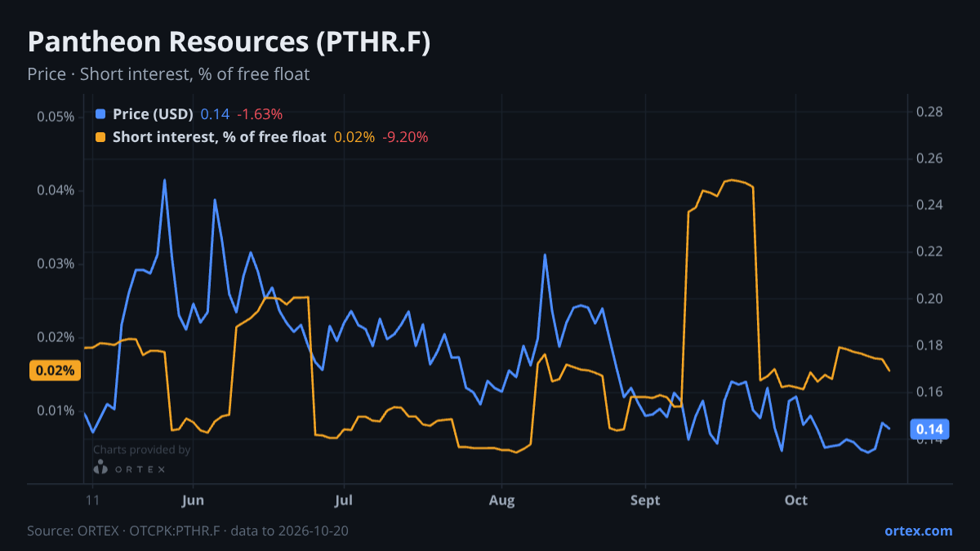Screen dimensions: 980x551
Task: Select the Short interest, % of free float legend label
Action: click(x=219, y=137)
